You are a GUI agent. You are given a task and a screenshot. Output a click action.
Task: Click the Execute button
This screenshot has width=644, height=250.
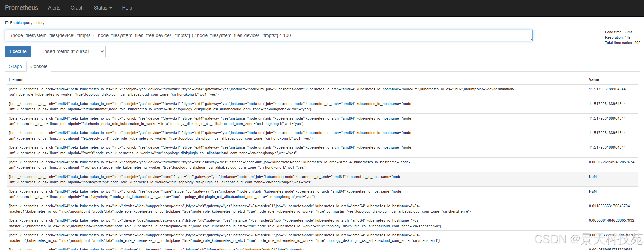(x=18, y=51)
